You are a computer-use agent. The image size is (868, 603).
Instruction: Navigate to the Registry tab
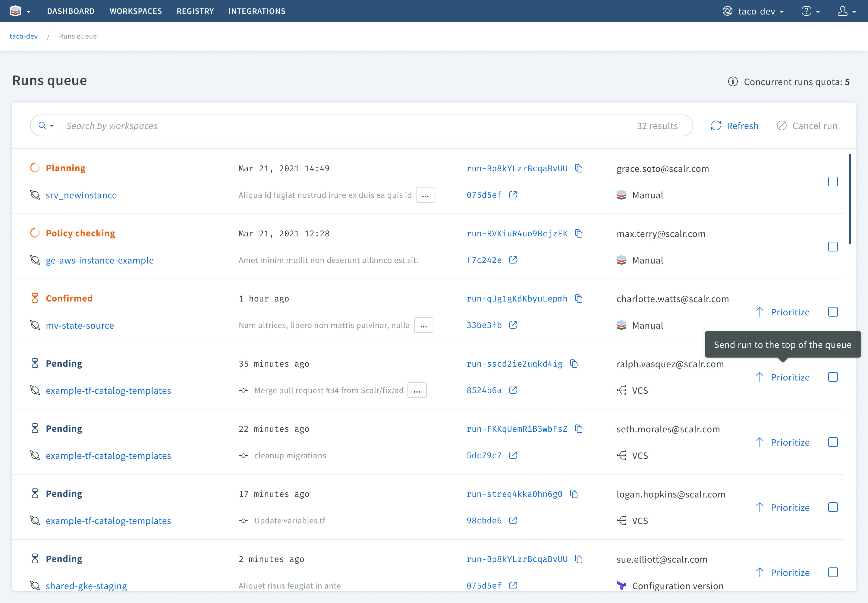(195, 11)
